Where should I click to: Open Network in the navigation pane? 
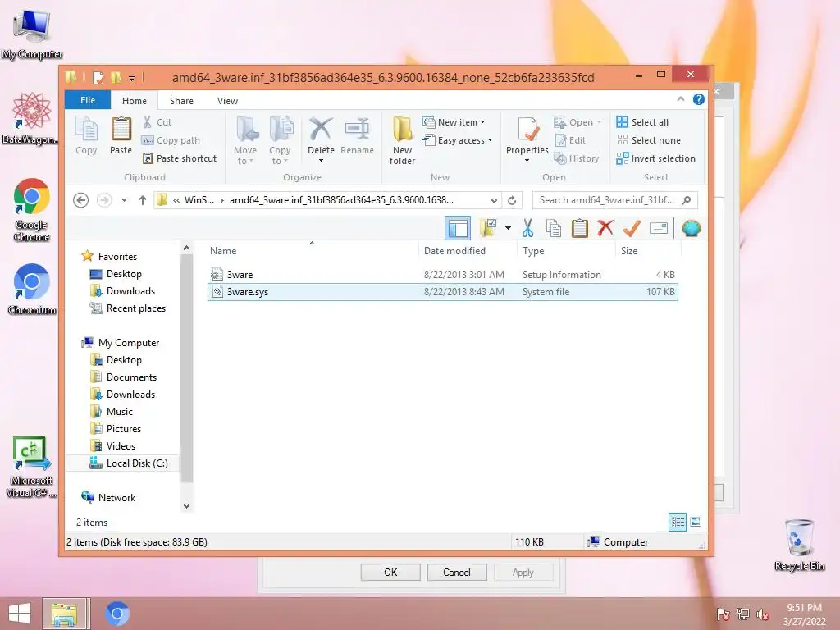[108, 498]
